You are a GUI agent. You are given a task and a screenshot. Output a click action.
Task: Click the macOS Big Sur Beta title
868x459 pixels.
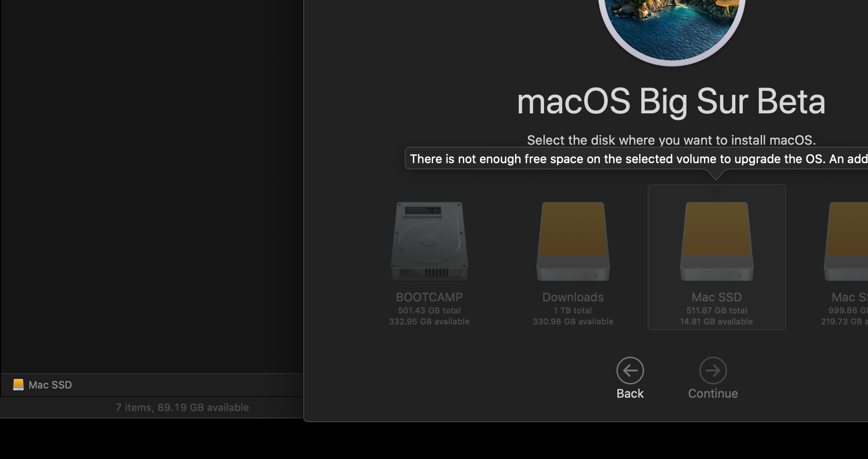(x=671, y=101)
